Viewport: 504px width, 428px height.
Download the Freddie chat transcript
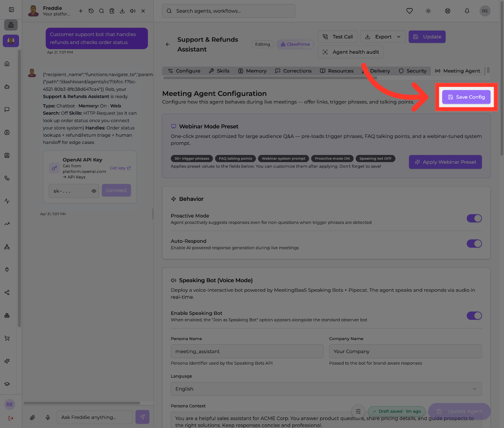(122, 11)
